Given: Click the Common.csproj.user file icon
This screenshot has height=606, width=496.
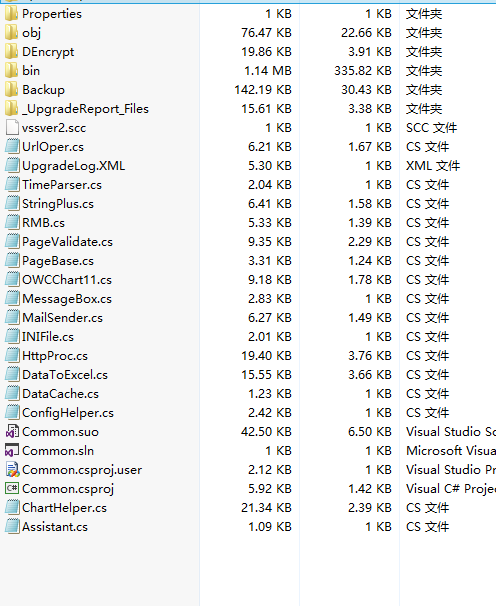Looking at the screenshot, I should coord(12,470).
